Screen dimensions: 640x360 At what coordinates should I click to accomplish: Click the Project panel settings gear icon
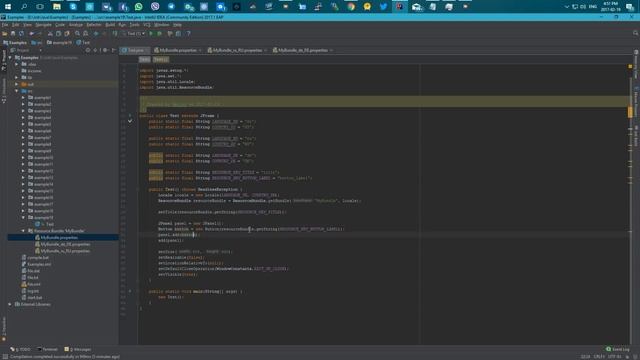point(105,50)
